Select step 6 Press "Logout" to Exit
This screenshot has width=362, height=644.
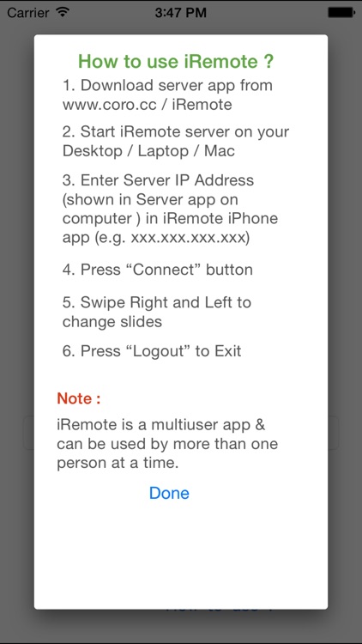[x=152, y=351]
